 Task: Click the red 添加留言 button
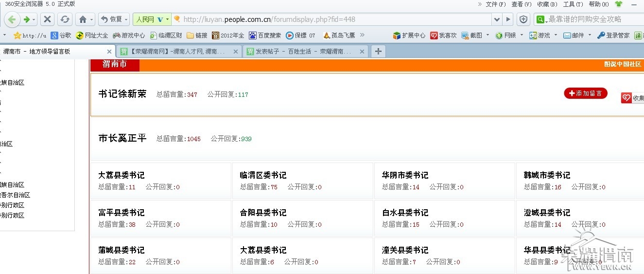[x=586, y=93]
